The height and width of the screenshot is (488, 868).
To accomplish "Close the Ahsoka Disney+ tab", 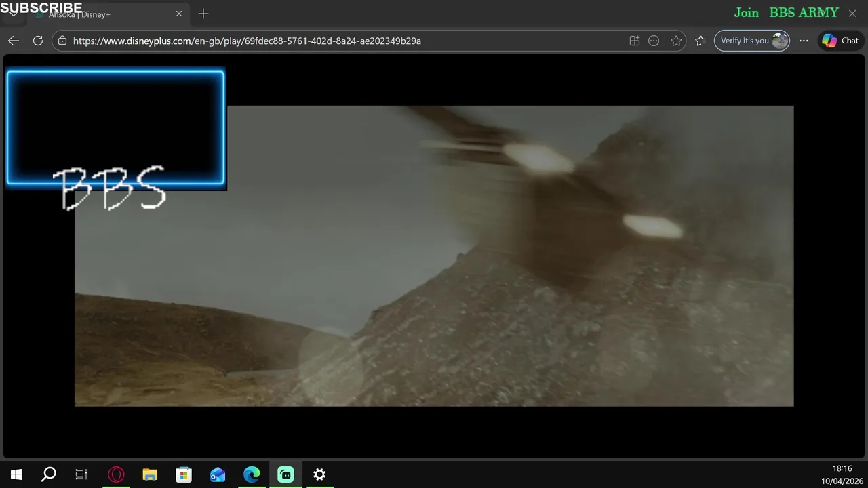I will click(x=179, y=14).
